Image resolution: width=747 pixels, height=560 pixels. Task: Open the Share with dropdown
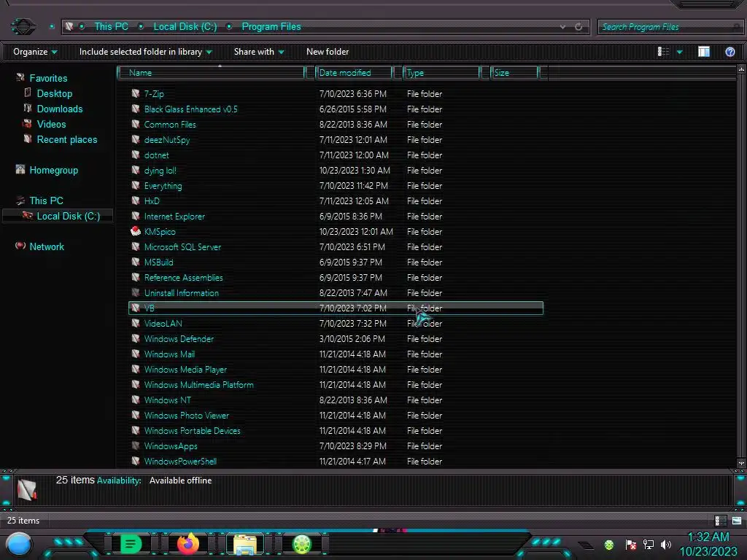click(x=259, y=52)
